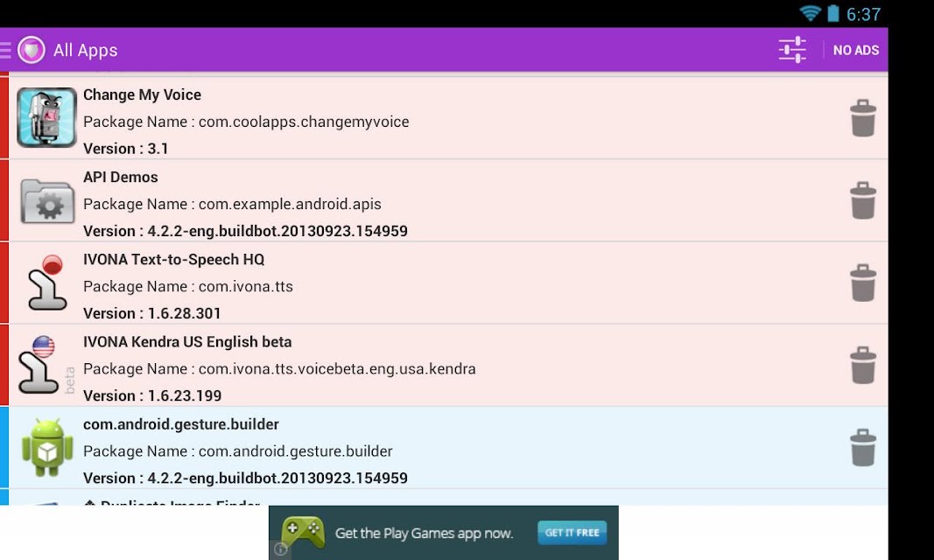Tap Version : 1.6.28.301 text
This screenshot has width=934, height=560.
click(152, 313)
